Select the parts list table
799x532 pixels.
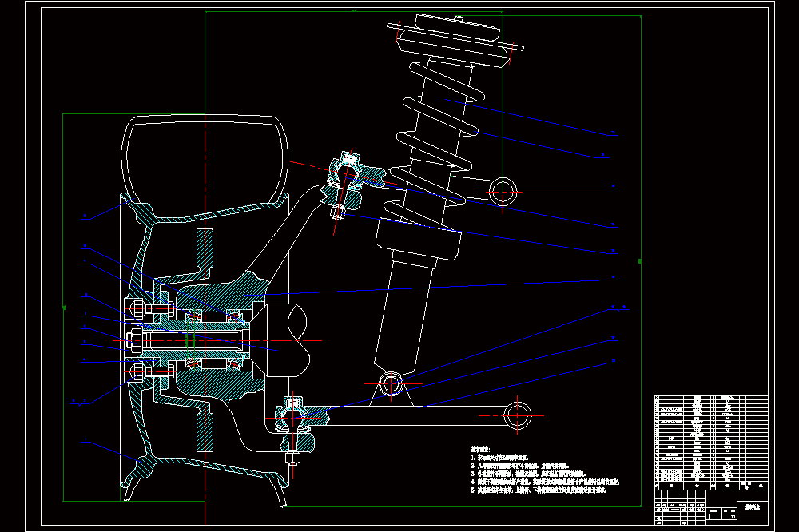click(711, 439)
